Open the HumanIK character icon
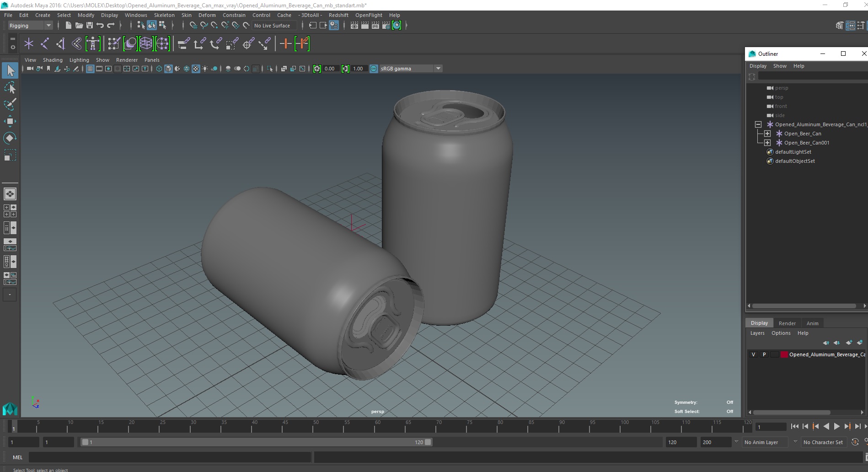Viewport: 868px width, 472px height. point(93,44)
